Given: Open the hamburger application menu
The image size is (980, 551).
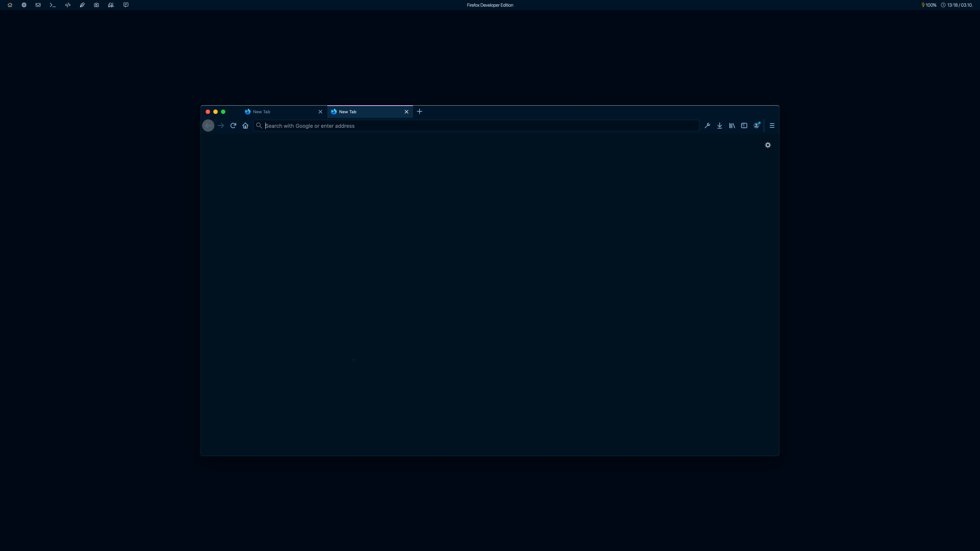Looking at the screenshot, I should 772,126.
